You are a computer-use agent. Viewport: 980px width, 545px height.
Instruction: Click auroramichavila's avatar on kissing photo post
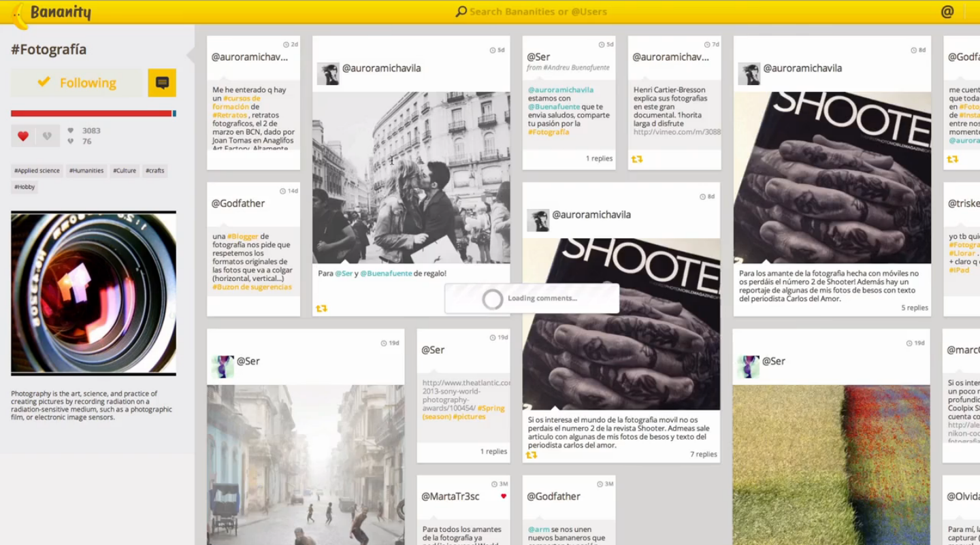tap(328, 74)
